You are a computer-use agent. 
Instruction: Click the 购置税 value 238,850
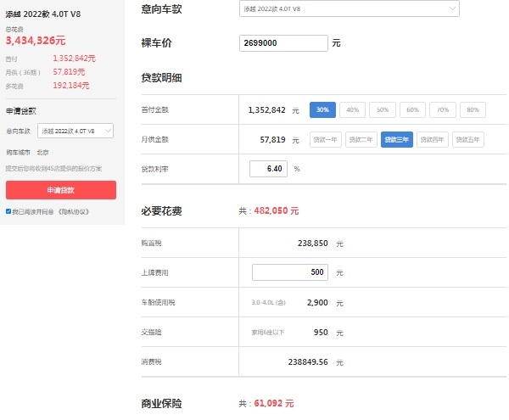click(312, 244)
